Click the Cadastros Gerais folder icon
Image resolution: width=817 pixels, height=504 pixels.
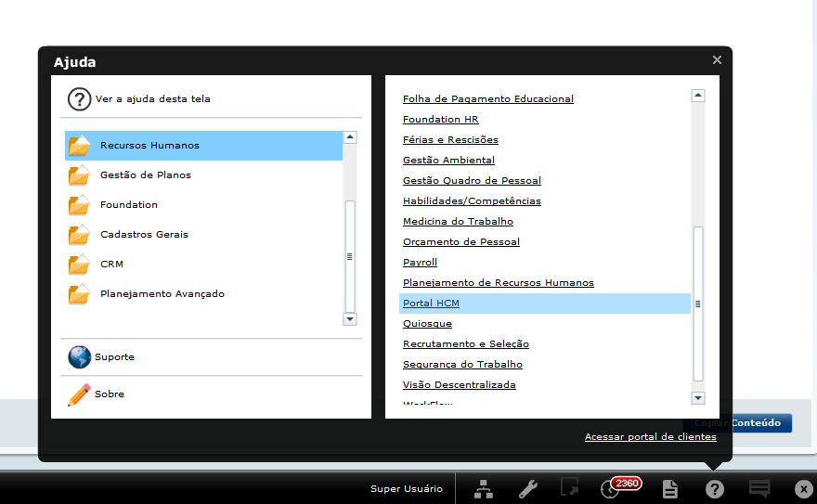79,235
